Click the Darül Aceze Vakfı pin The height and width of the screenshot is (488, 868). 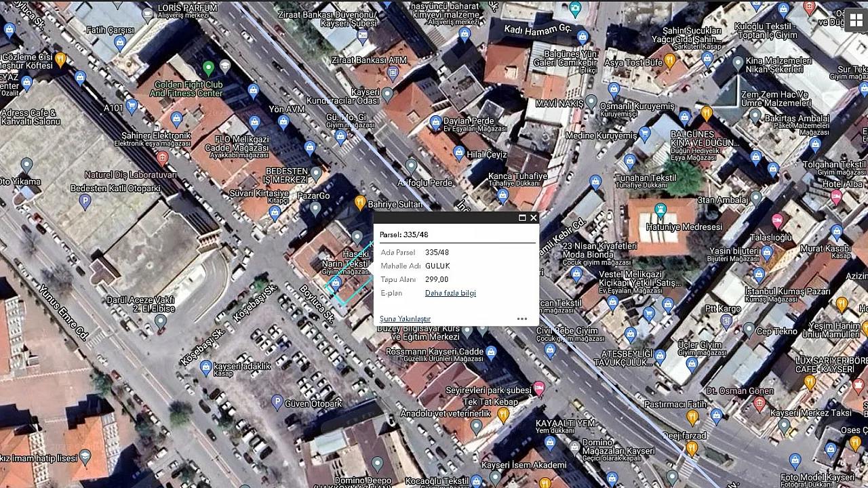160,322
